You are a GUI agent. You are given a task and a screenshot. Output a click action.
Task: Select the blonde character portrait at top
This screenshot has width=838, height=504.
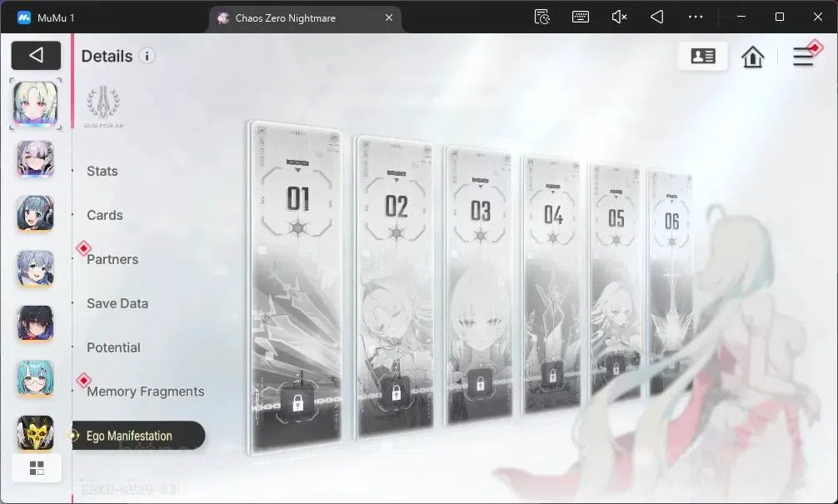point(35,103)
